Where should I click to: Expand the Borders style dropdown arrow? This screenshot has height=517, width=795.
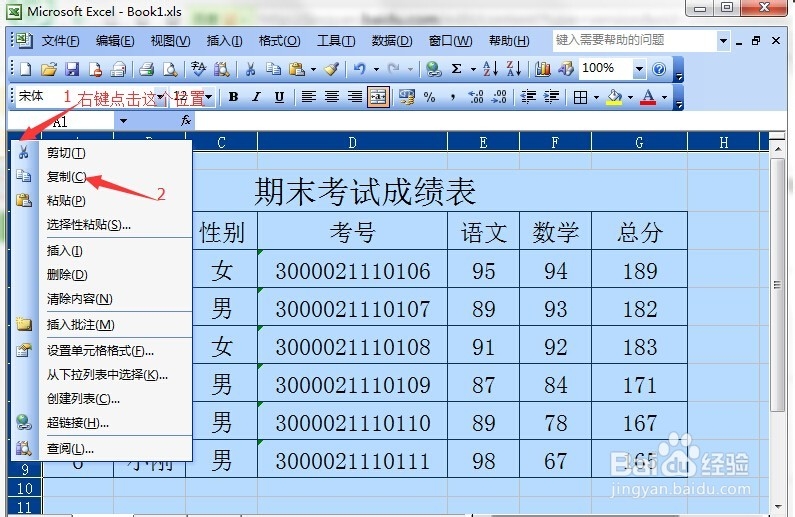point(596,97)
